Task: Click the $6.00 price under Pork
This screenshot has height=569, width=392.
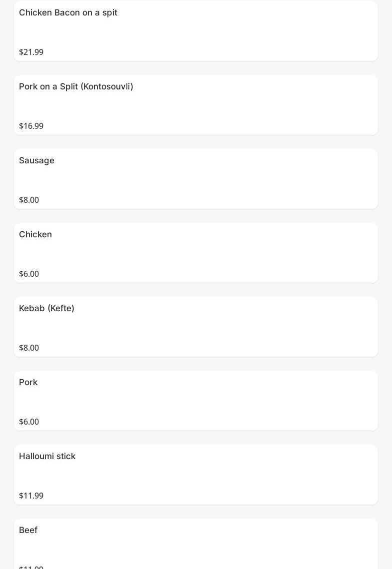Action: coord(29,422)
